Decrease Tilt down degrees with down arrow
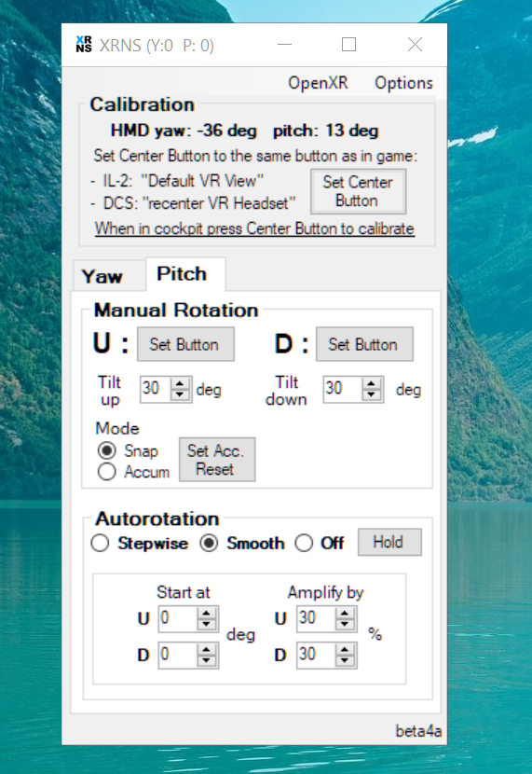The image size is (532, 774). [372, 394]
